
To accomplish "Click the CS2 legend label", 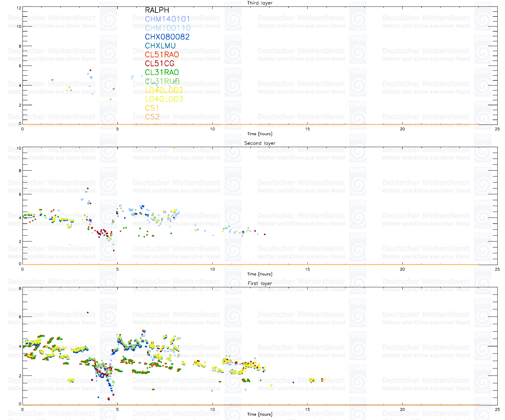I will [152, 117].
